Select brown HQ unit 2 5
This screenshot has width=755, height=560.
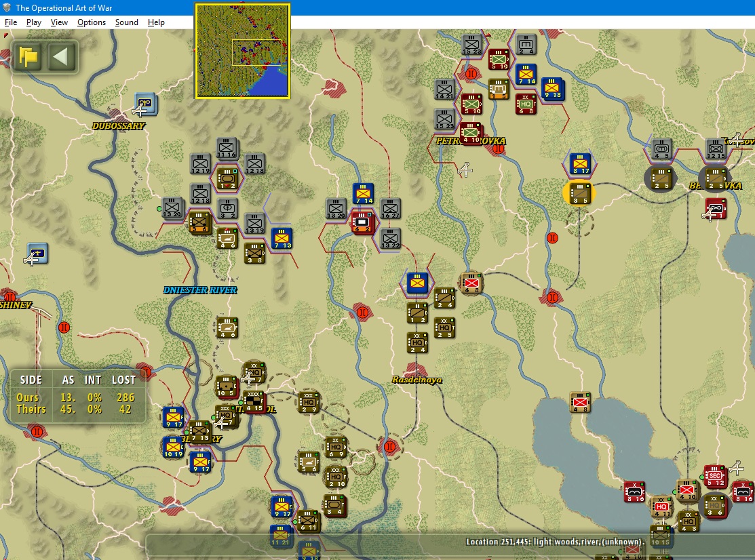[x=444, y=328]
